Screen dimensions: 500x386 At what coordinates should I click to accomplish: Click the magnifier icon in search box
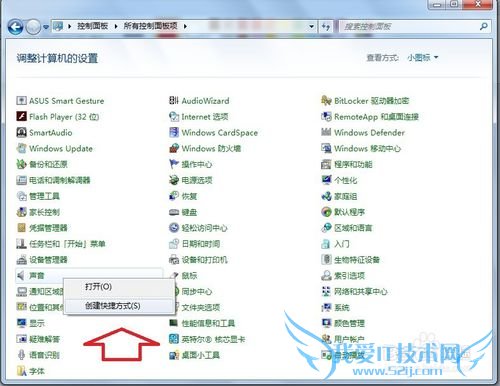click(483, 26)
